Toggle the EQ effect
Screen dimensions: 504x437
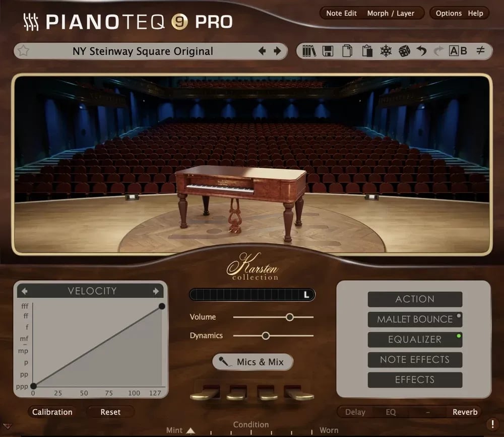coord(391,412)
